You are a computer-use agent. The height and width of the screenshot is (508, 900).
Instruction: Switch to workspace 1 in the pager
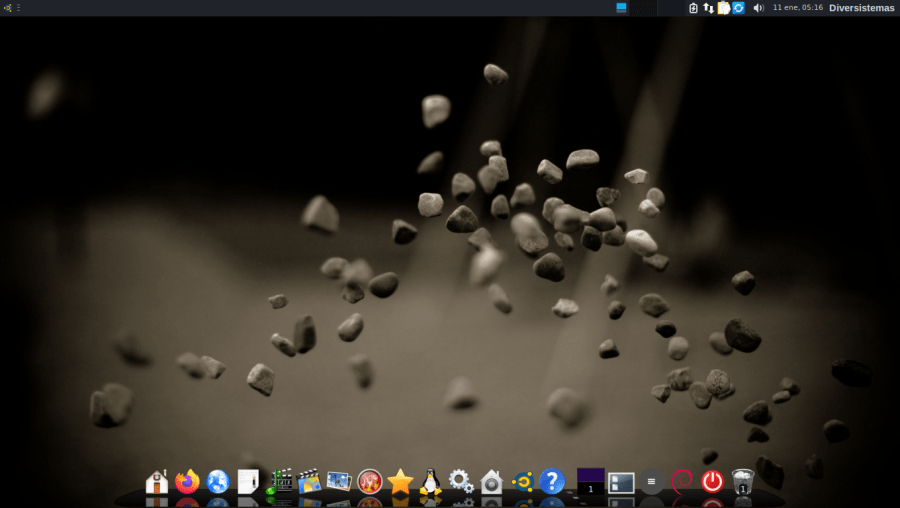(591, 482)
